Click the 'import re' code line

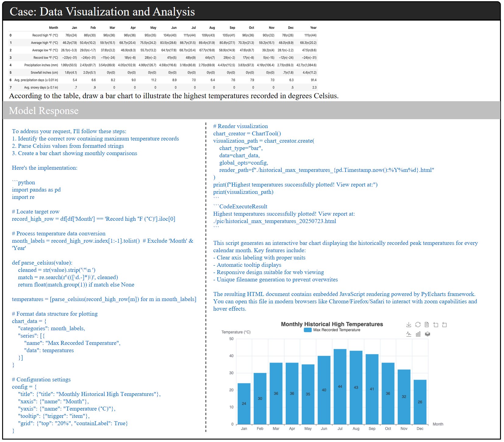23,197
